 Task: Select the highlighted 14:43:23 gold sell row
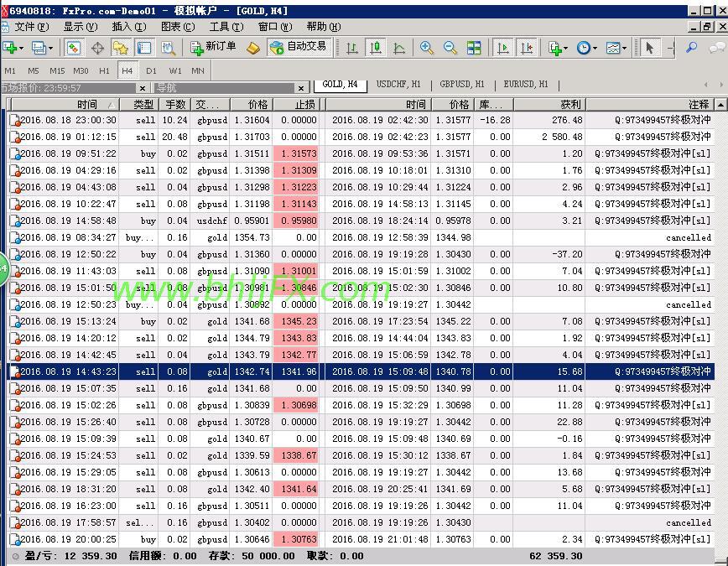(x=361, y=371)
